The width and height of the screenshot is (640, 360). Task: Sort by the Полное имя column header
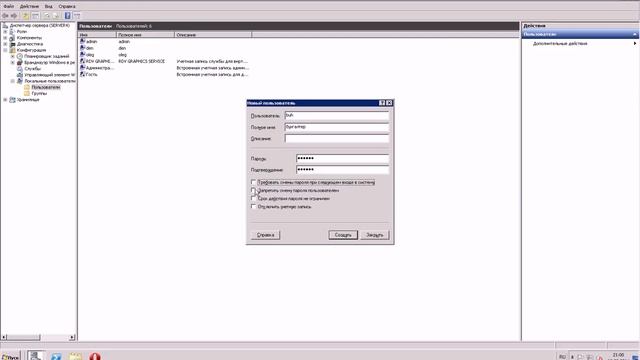pyautogui.click(x=145, y=35)
